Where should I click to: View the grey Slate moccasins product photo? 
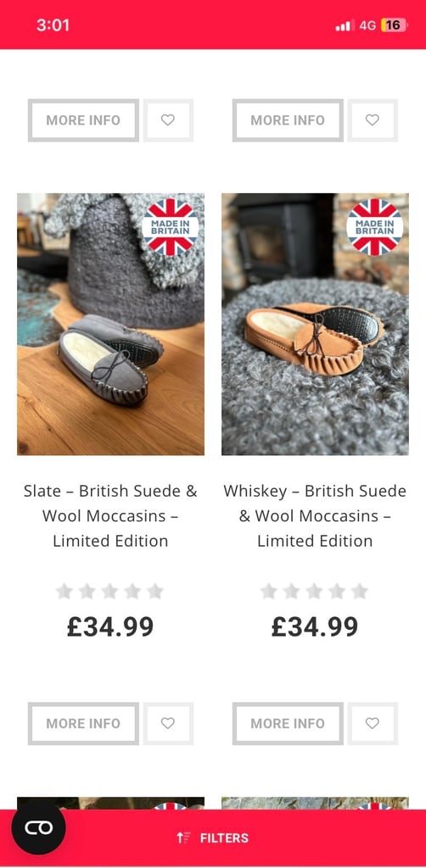[111, 324]
